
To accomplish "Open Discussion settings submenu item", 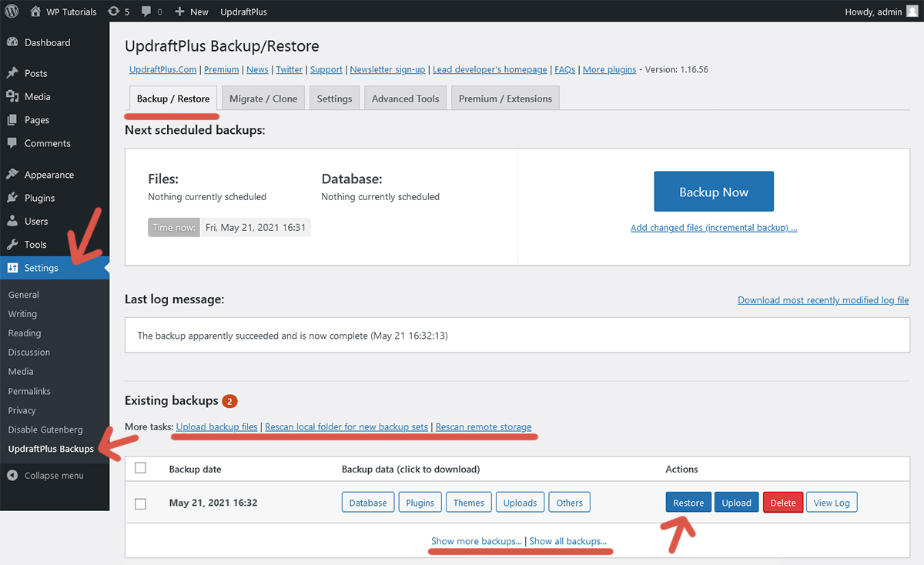I will pyautogui.click(x=29, y=353).
